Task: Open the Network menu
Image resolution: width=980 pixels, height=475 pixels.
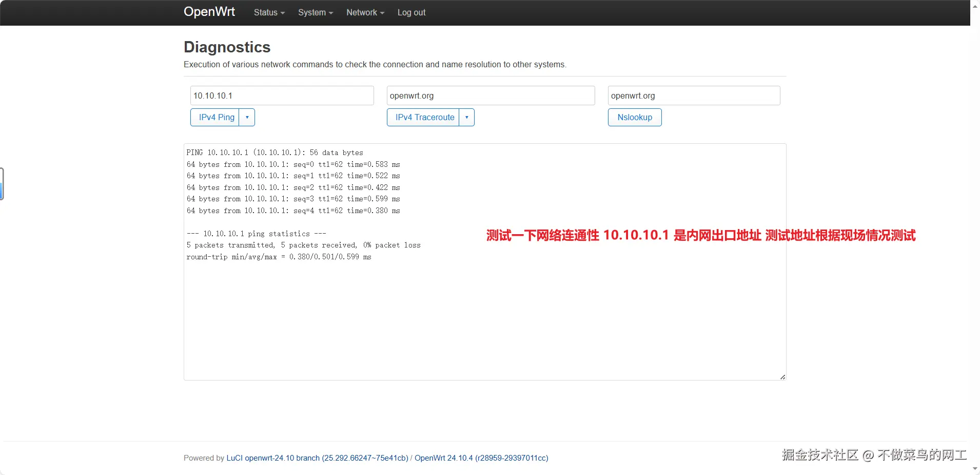Action: 365,12
